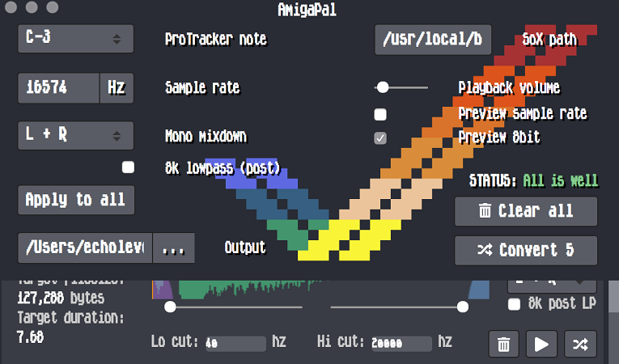Viewport: 619px width, 364px height.
Task: Click the Hz unit button
Action: [117, 88]
